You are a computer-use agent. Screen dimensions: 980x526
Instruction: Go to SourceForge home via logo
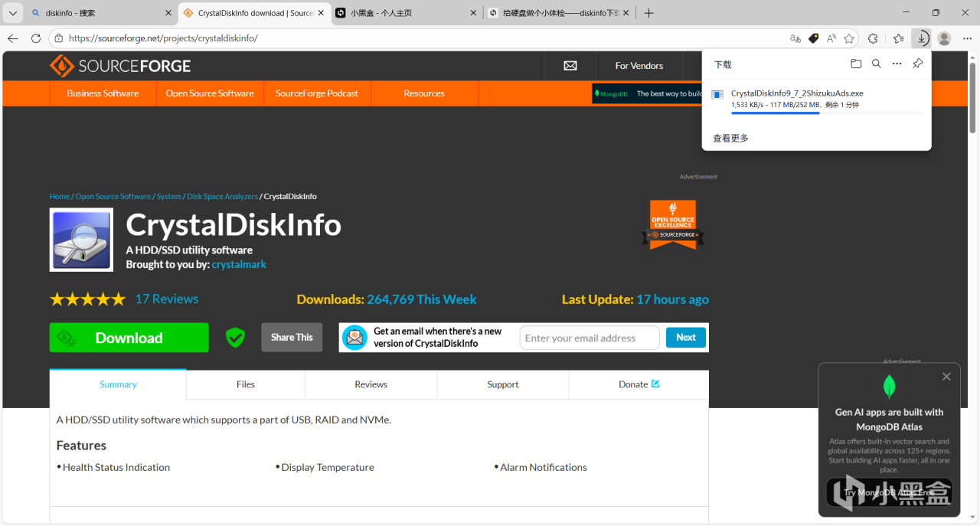120,66
